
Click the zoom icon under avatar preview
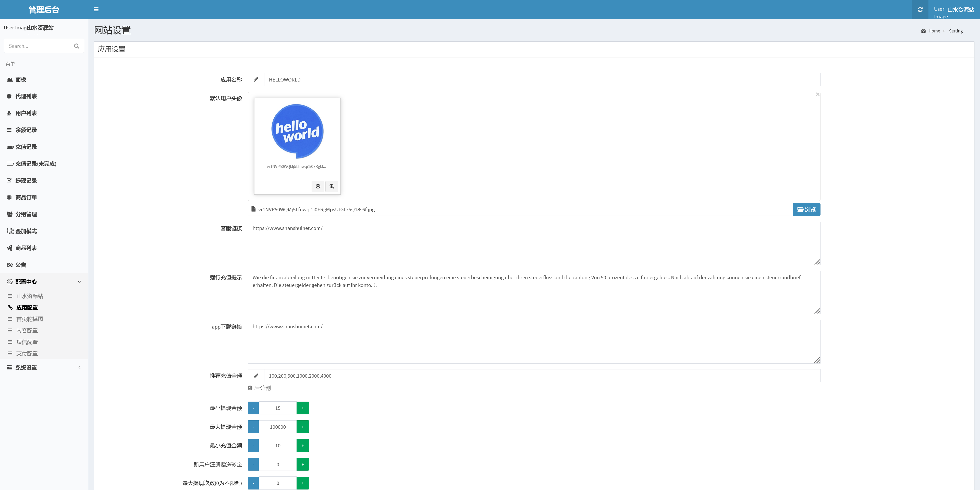[x=332, y=186]
